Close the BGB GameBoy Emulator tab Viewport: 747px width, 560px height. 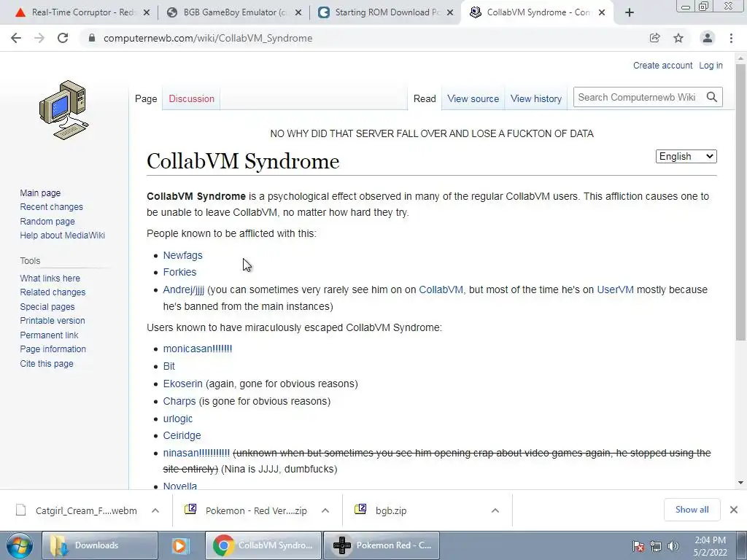(298, 12)
